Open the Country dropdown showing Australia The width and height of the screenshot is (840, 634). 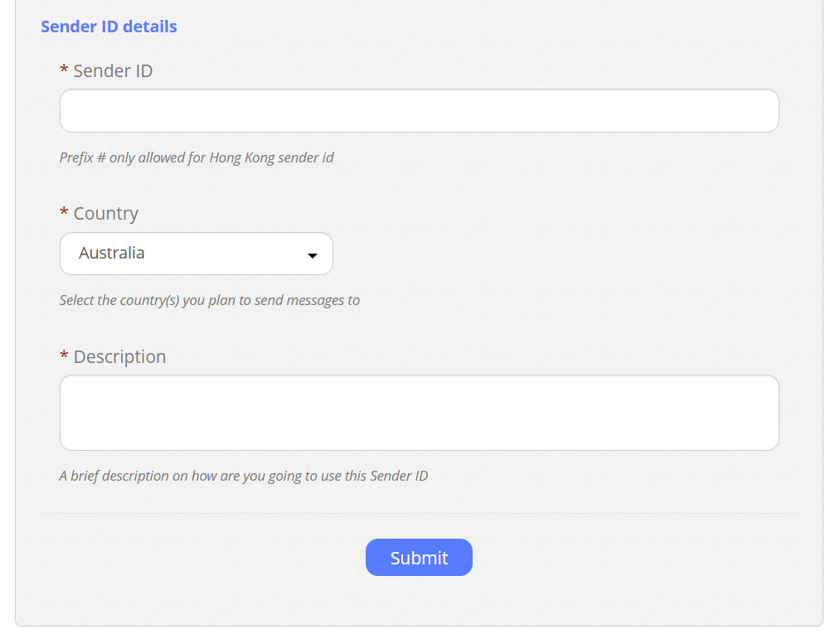196,254
